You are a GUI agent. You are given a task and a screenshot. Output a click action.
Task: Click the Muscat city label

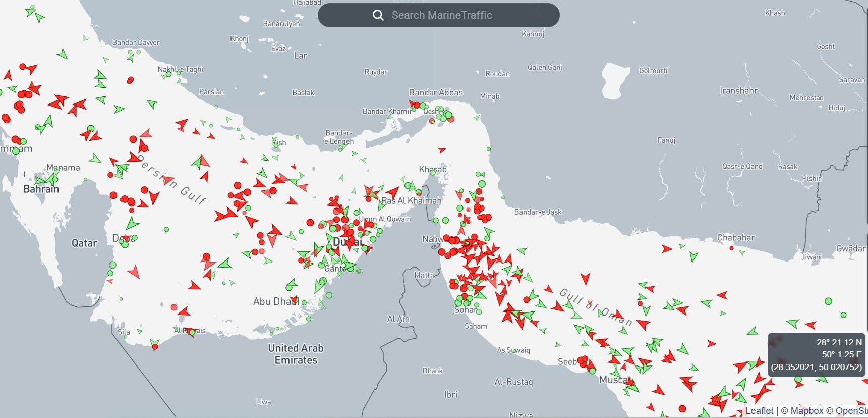[x=614, y=380]
